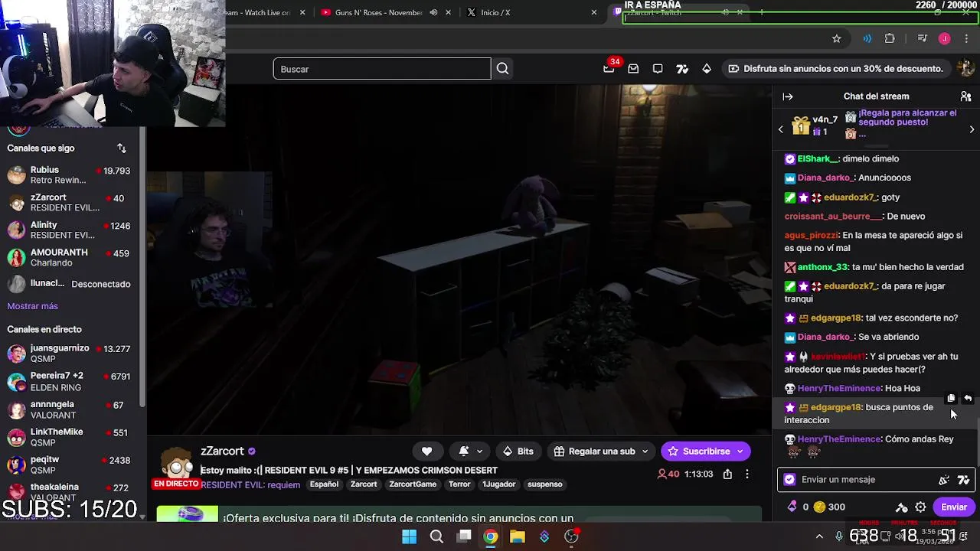
Task: Open the user avatar menu at top right
Action: tap(965, 68)
